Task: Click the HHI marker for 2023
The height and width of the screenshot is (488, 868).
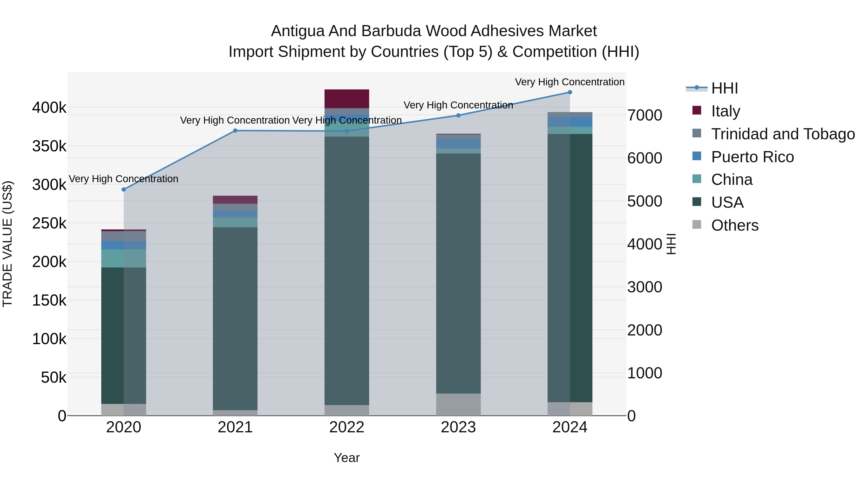Action: (x=458, y=115)
